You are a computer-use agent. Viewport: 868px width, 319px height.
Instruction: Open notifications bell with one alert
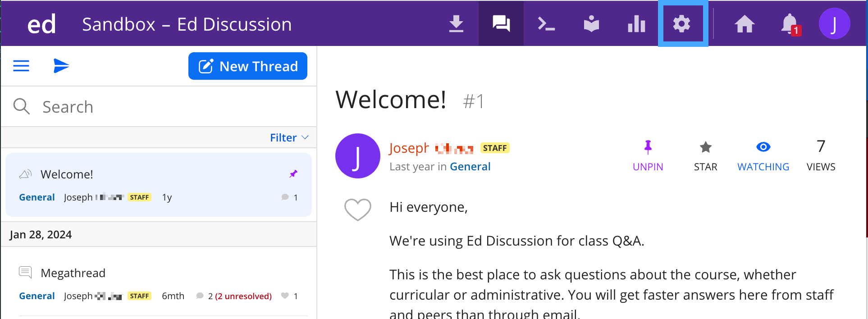790,24
